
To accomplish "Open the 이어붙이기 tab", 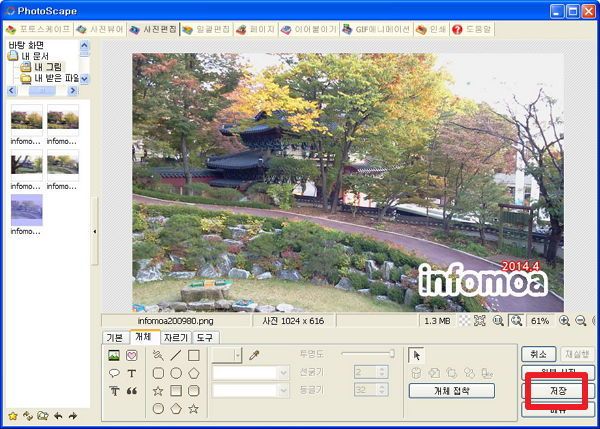I will pyautogui.click(x=308, y=29).
